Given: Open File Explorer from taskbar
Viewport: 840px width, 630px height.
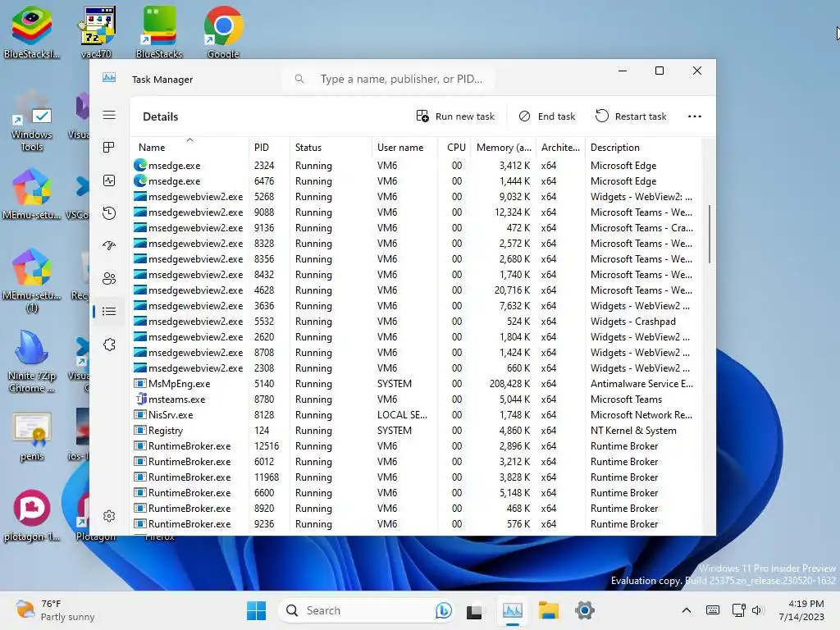Looking at the screenshot, I should 549,610.
